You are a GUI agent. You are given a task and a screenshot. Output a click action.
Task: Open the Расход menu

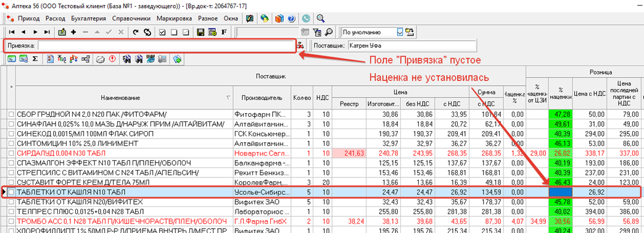[x=55, y=19]
